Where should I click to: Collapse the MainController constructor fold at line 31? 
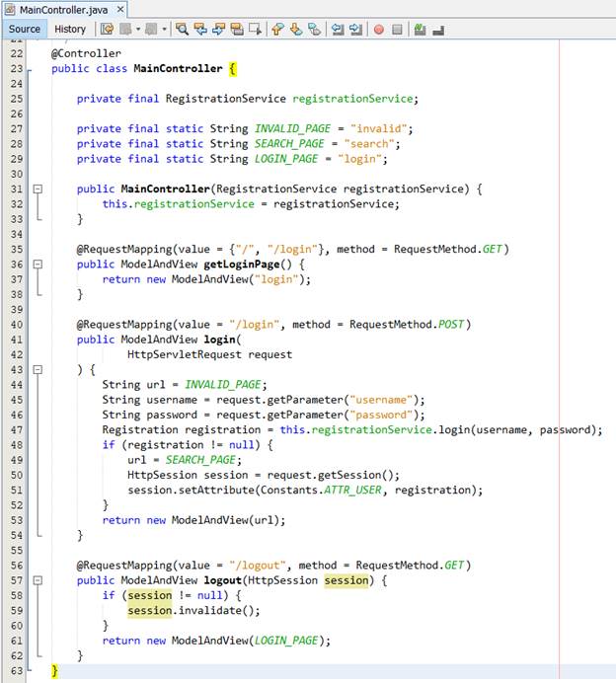click(x=38, y=190)
